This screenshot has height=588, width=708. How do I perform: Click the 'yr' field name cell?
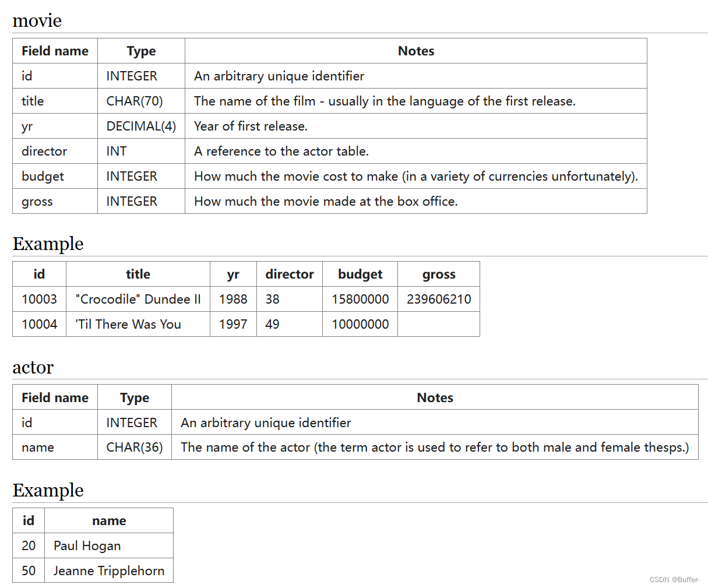(55, 126)
